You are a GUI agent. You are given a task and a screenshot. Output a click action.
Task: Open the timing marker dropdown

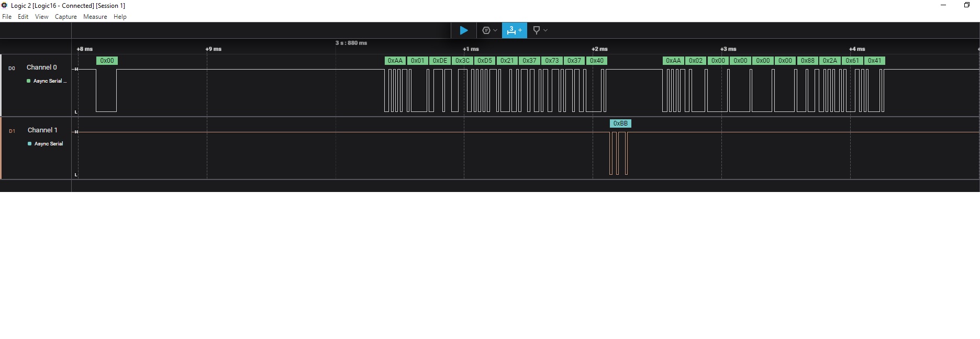tap(540, 30)
